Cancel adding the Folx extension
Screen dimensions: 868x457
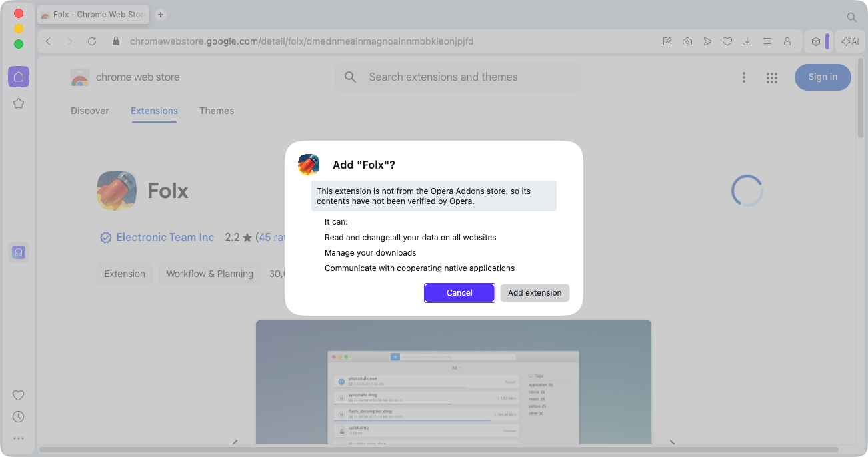tap(459, 293)
